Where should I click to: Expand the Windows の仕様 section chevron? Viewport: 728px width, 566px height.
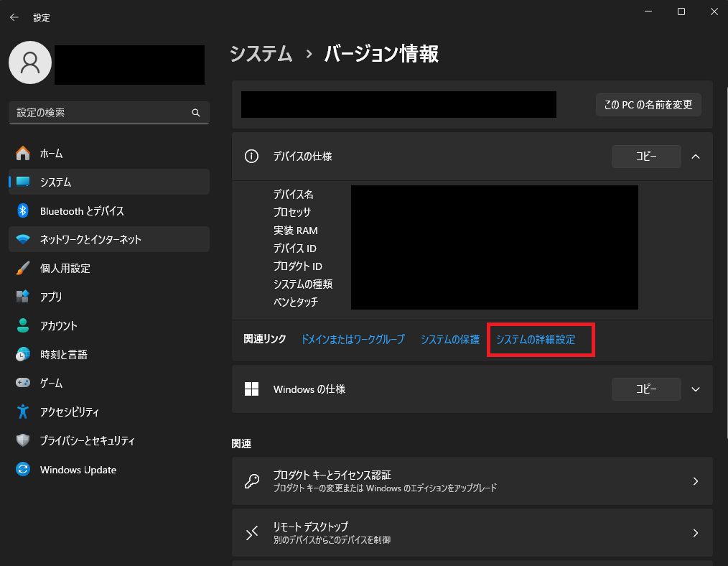696,389
